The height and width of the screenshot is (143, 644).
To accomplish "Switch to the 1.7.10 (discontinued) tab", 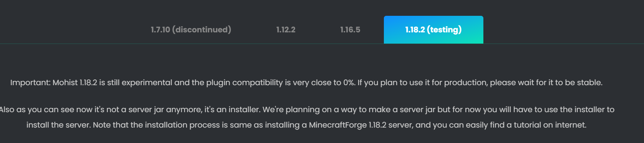I will pyautogui.click(x=191, y=30).
